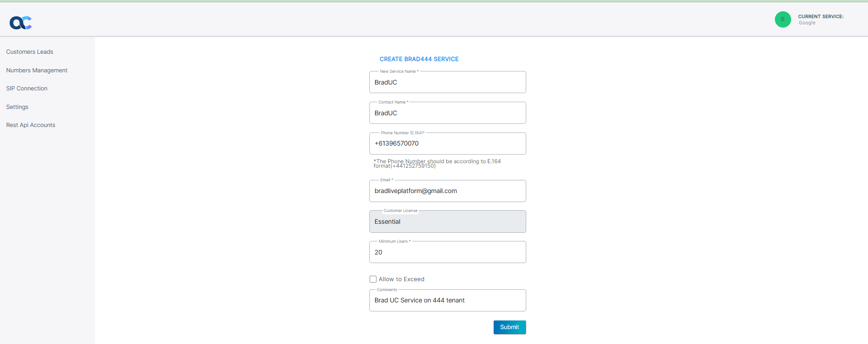868x344 pixels.
Task: Click into the Contact Name field
Action: tap(447, 113)
